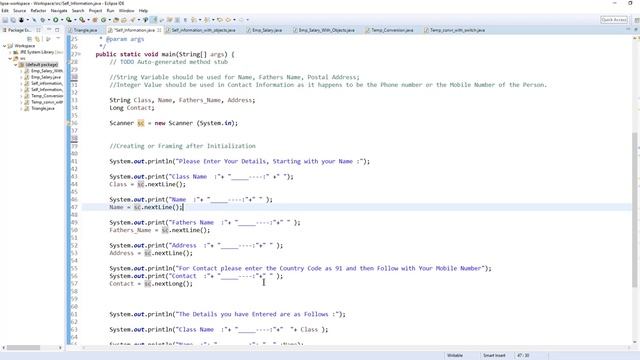Click the Open Type toolbar icon
The width and height of the screenshot is (640, 360).
point(116,20)
